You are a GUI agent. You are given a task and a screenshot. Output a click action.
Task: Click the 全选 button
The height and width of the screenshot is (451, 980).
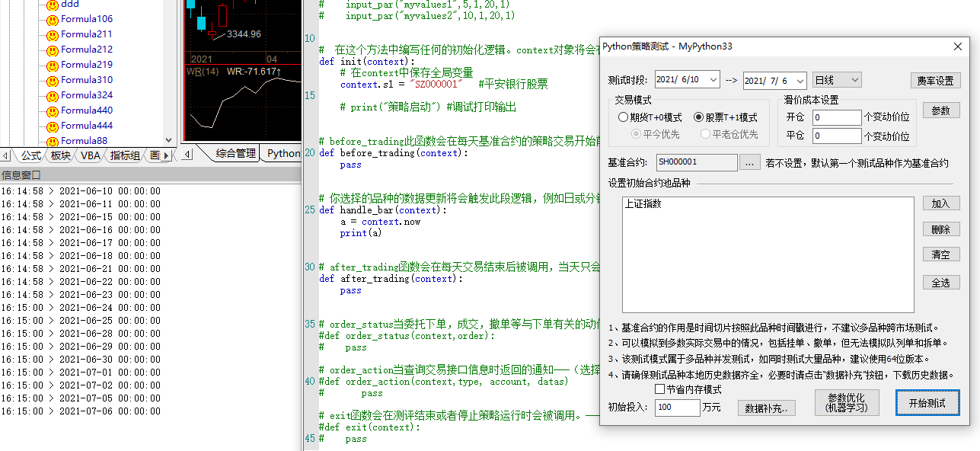tap(941, 283)
